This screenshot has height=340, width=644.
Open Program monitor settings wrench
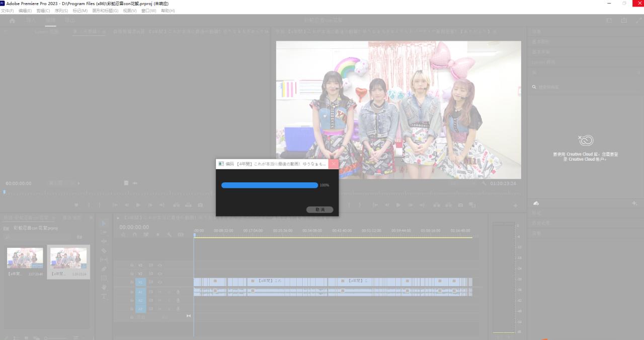tap(484, 183)
